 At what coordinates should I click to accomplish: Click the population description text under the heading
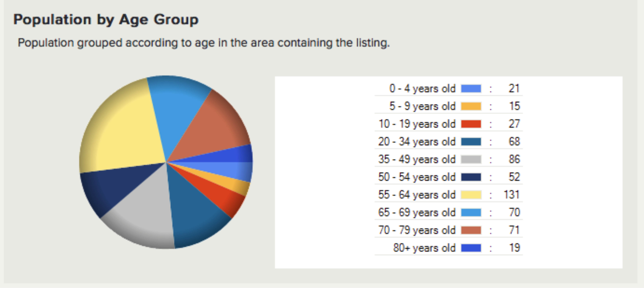[204, 43]
